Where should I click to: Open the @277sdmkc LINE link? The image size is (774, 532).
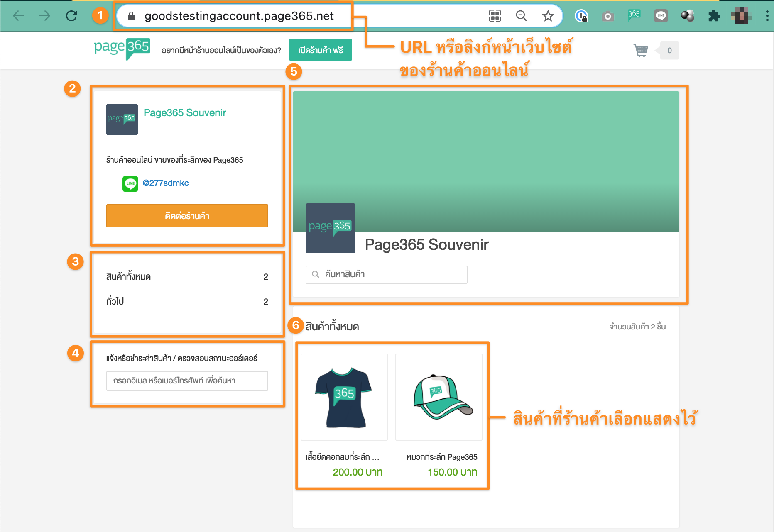pyautogui.click(x=166, y=183)
